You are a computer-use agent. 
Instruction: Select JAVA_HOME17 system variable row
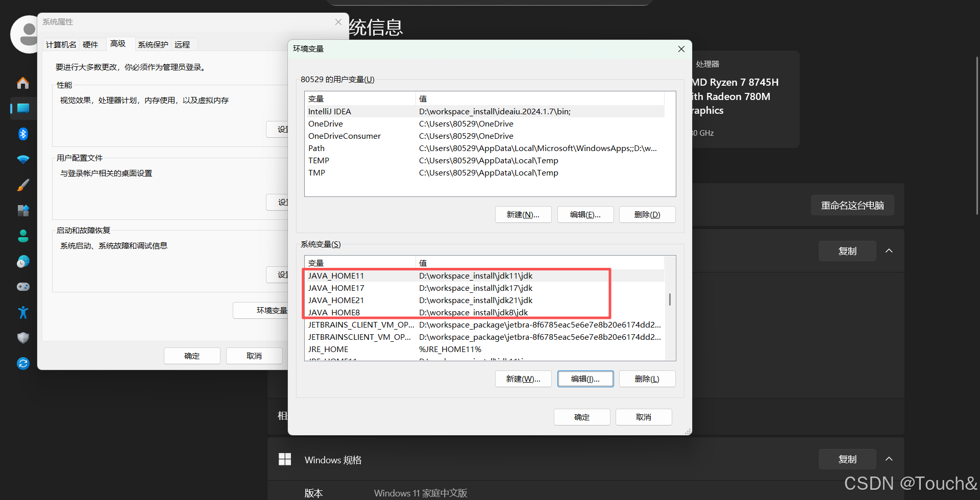pos(484,288)
